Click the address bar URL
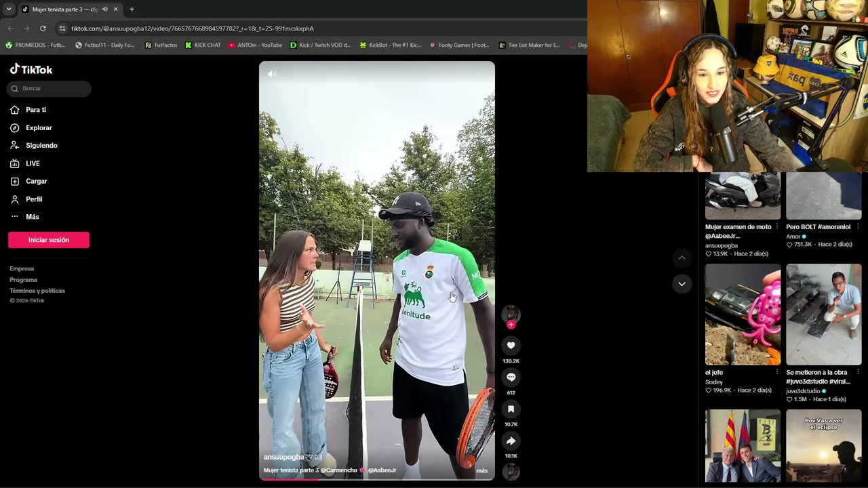 pos(193,28)
